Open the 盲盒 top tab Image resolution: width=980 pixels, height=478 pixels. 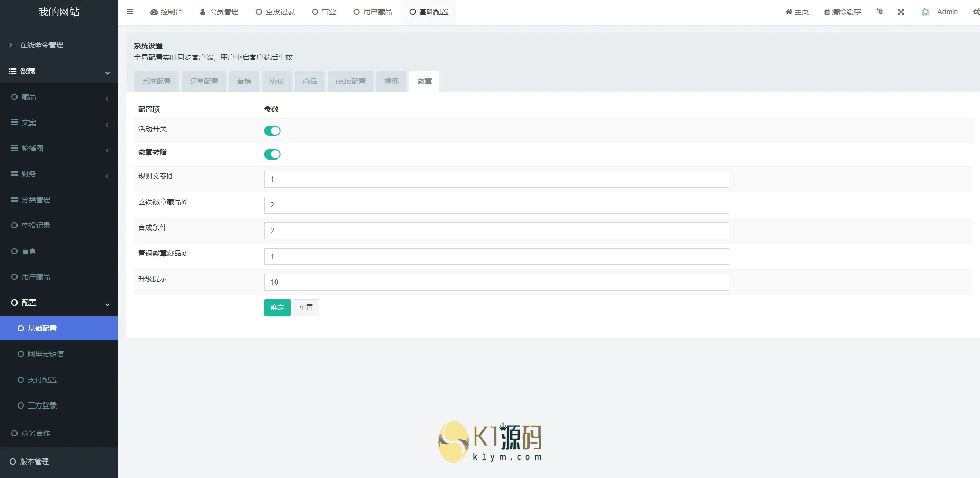click(x=324, y=12)
